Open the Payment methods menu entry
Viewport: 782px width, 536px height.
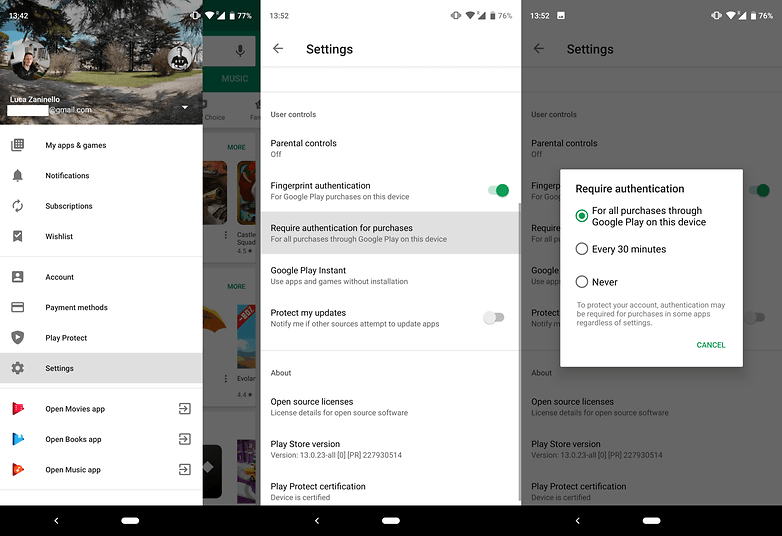pyautogui.click(x=101, y=307)
